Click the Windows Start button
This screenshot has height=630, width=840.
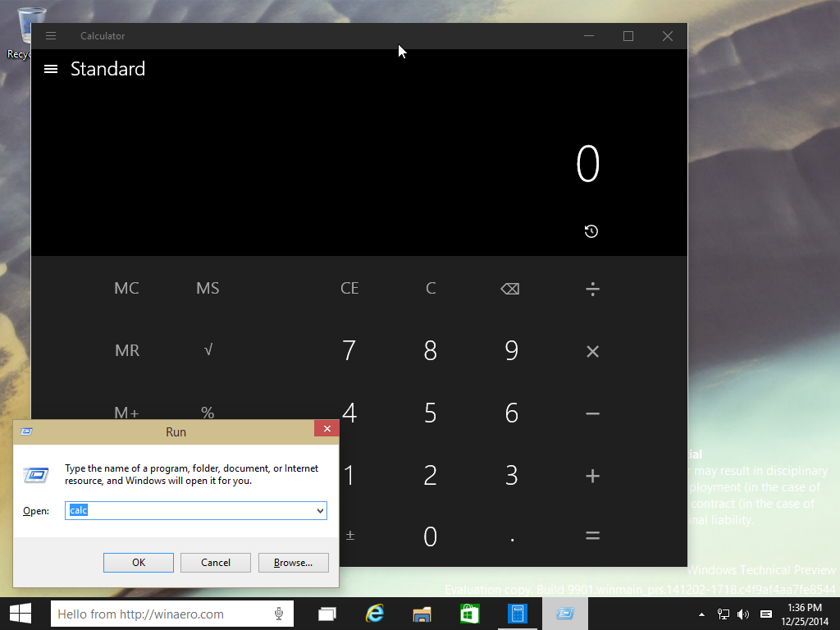pos(21,614)
